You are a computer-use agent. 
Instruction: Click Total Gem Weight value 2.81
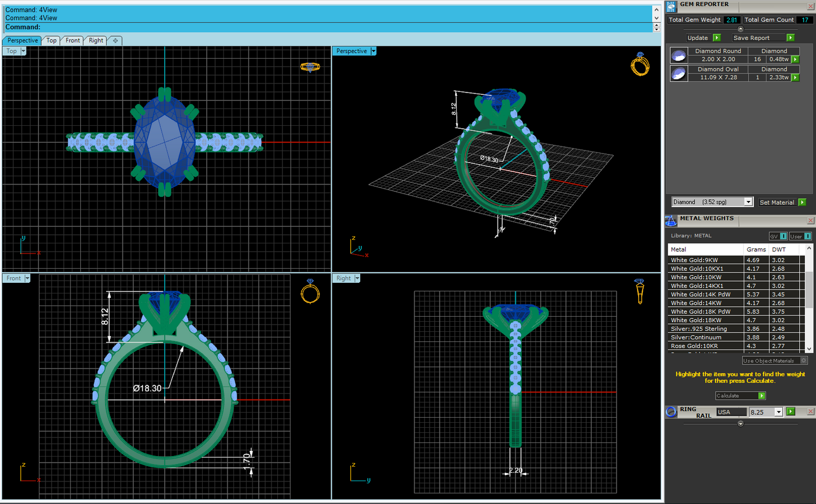click(x=732, y=20)
